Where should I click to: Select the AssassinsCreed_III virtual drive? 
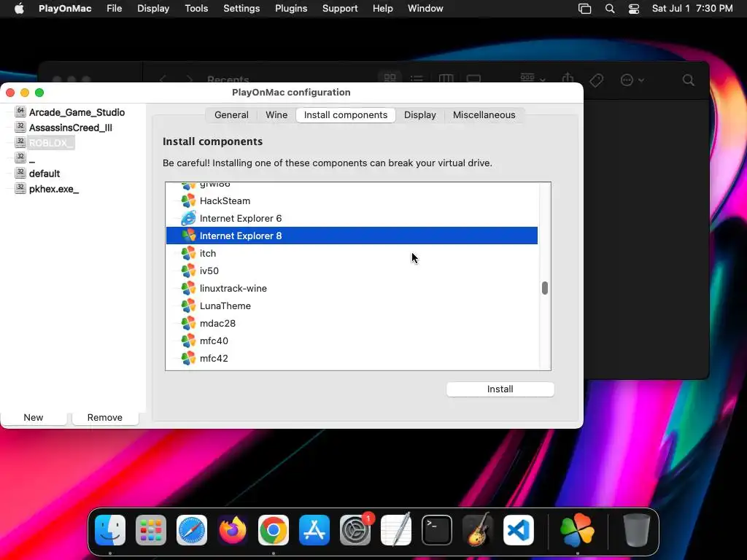tap(71, 128)
